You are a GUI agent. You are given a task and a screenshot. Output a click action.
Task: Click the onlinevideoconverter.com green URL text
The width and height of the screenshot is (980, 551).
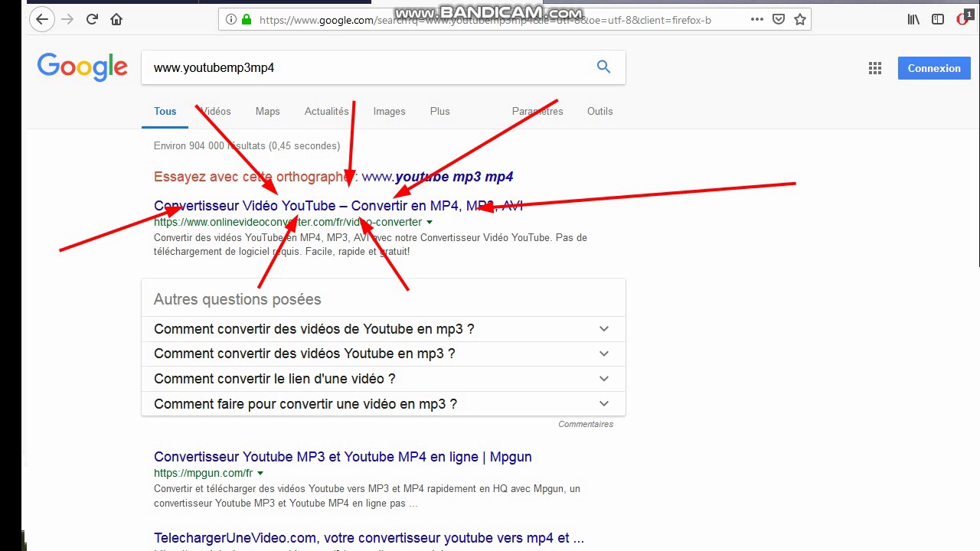288,222
